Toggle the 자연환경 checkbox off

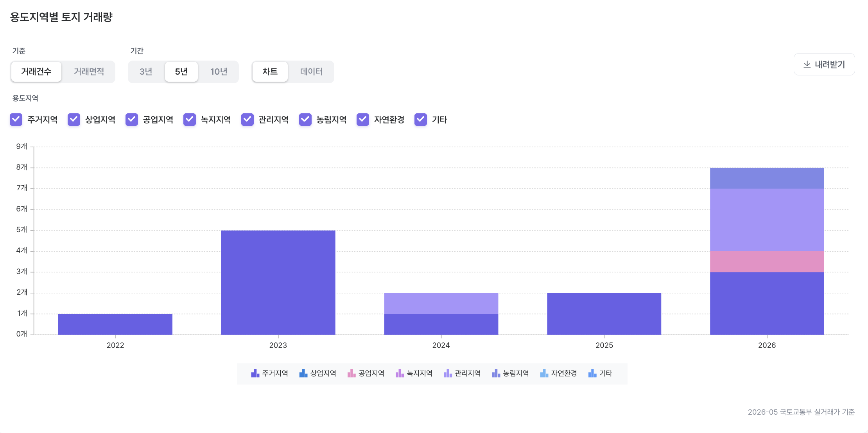(363, 120)
